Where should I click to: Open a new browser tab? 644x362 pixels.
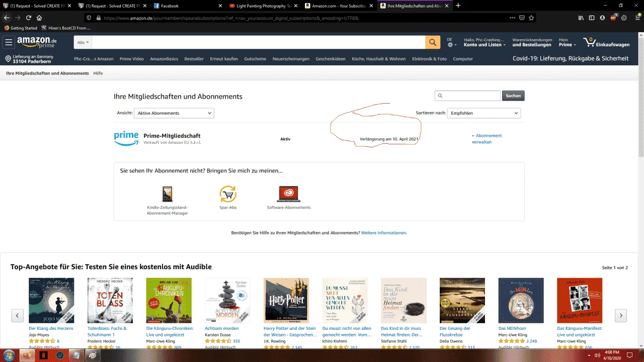(458, 6)
